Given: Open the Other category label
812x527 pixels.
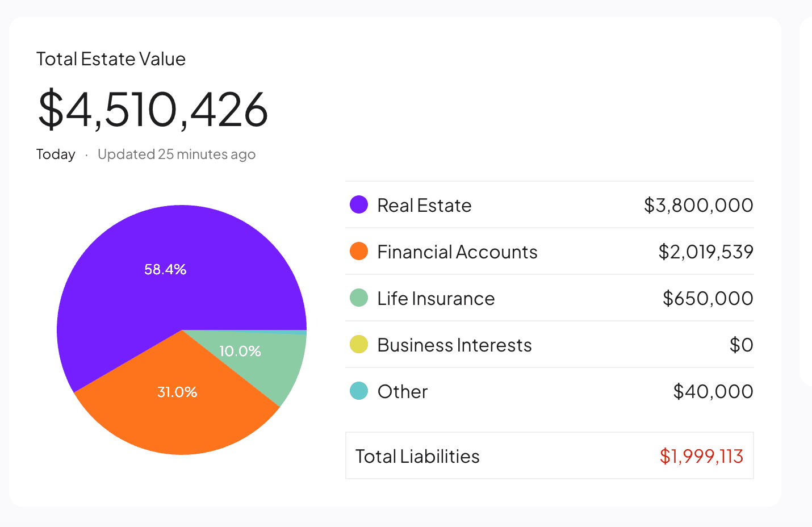Looking at the screenshot, I should coord(402,391).
